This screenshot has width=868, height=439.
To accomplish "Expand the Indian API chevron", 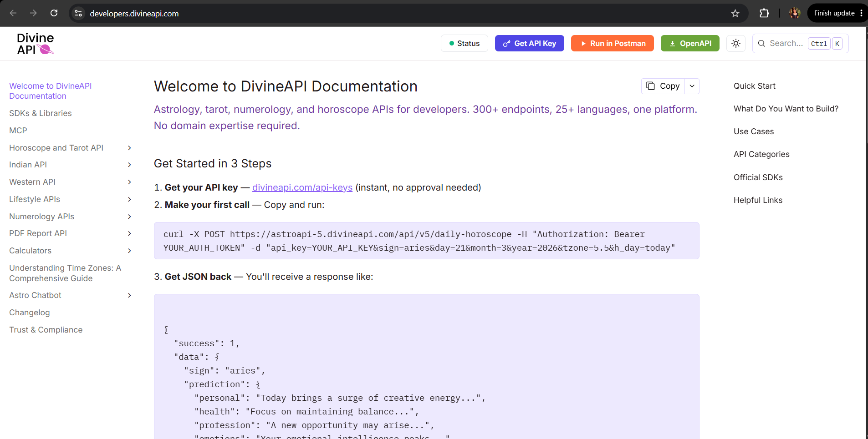I will click(129, 165).
